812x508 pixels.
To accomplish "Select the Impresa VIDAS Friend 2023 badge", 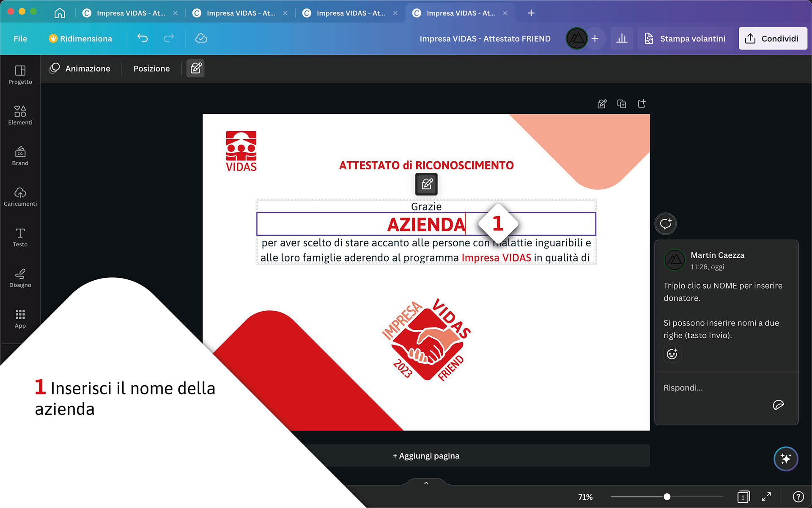I will 426,340.
